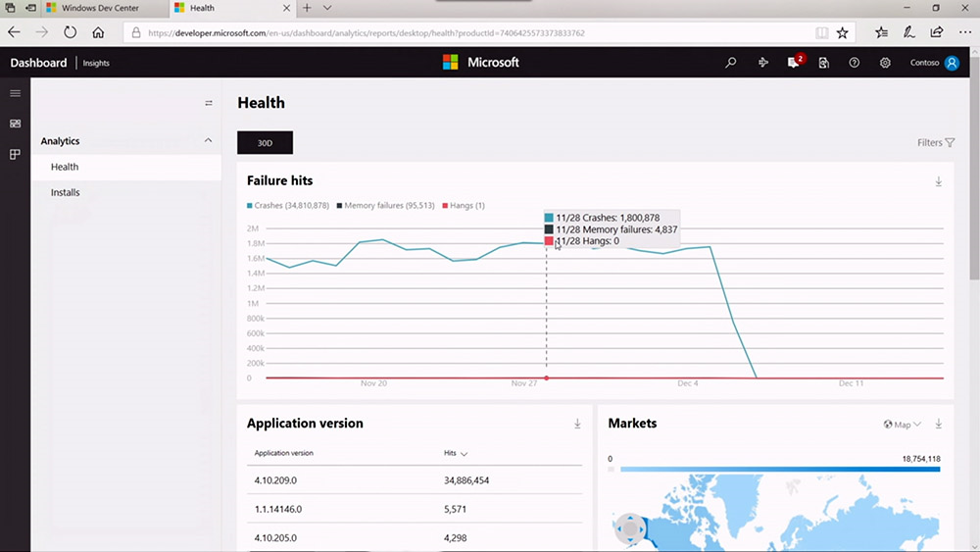This screenshot has height=552, width=980.
Task: Open the Dashboard search magnifier
Action: point(731,63)
